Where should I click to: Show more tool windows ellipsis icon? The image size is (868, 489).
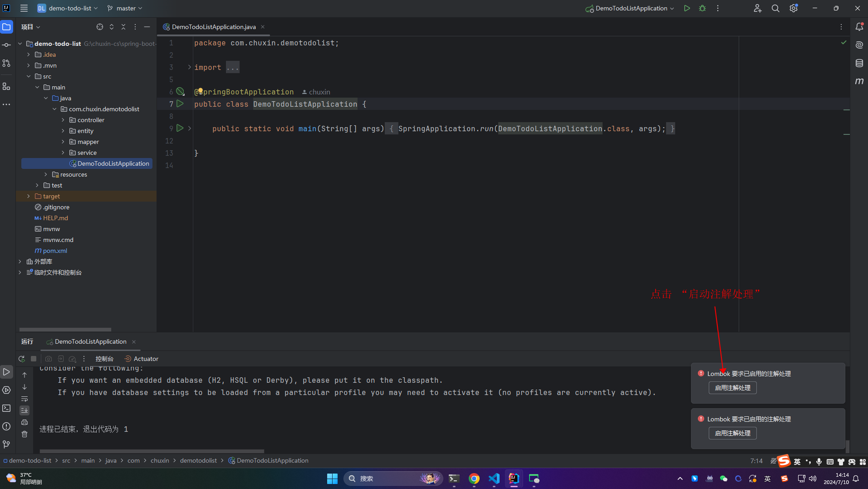[x=6, y=104]
